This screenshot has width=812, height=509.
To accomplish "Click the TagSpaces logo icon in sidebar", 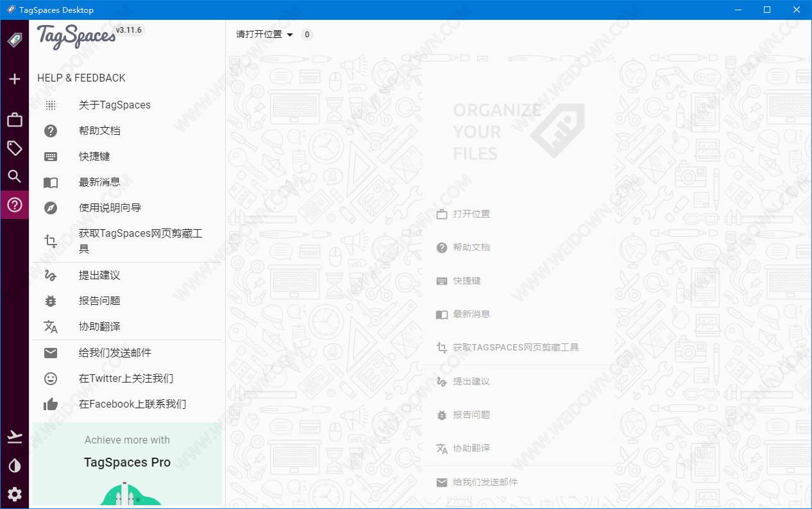I will pos(14,40).
